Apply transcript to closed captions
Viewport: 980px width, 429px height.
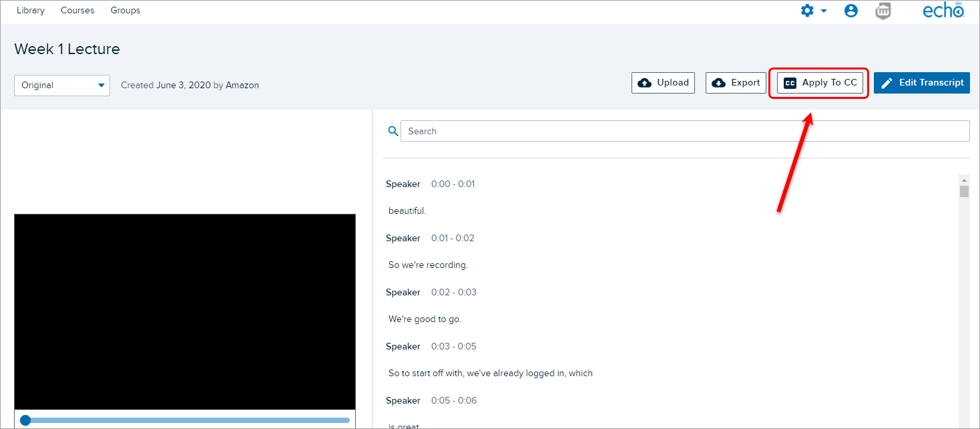(x=820, y=83)
